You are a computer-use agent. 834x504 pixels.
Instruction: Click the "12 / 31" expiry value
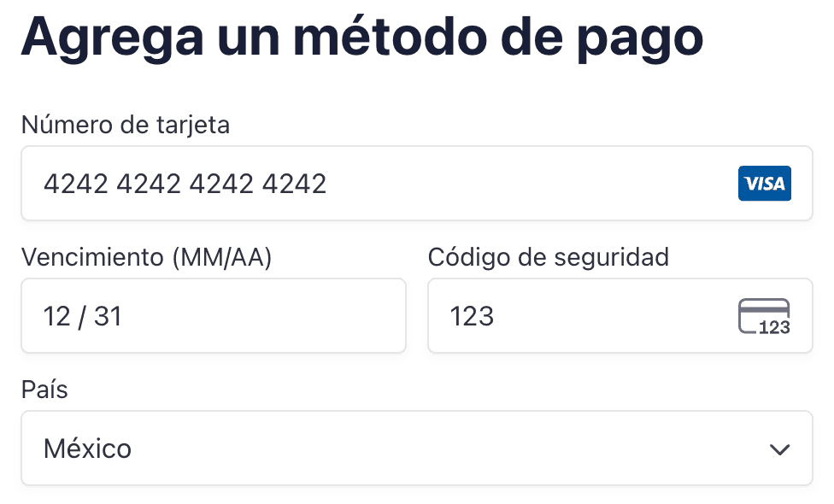[x=82, y=317]
